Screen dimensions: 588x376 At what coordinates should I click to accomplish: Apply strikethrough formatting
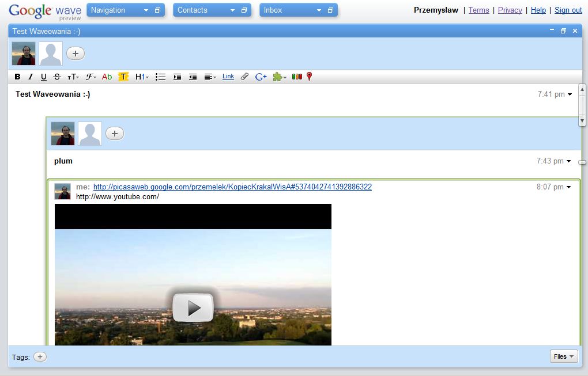pos(57,77)
